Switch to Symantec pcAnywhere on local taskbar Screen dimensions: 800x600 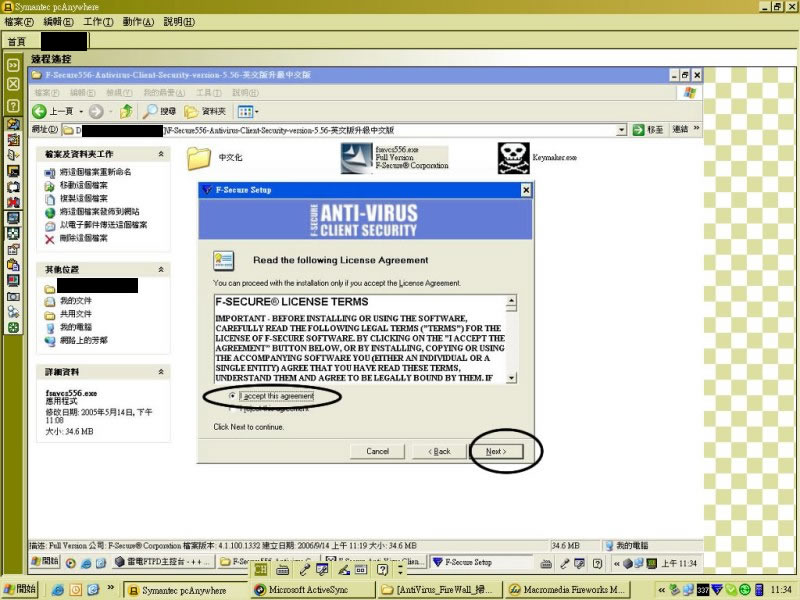[186, 590]
